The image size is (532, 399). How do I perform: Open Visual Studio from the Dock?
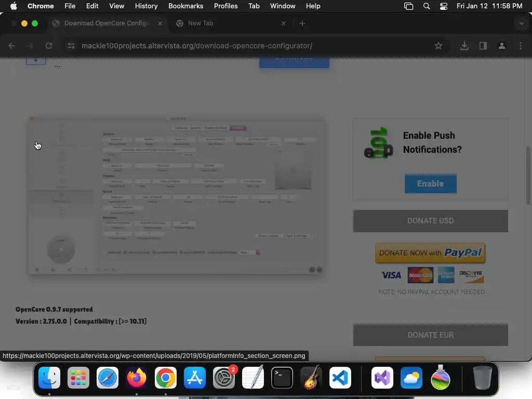(382, 378)
